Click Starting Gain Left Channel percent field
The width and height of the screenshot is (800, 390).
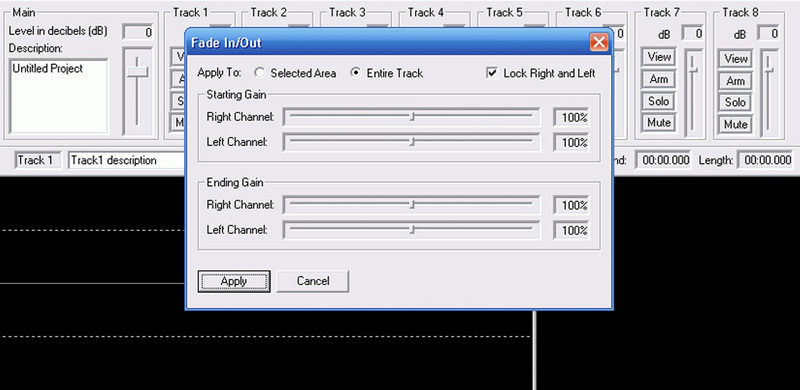[572, 142]
